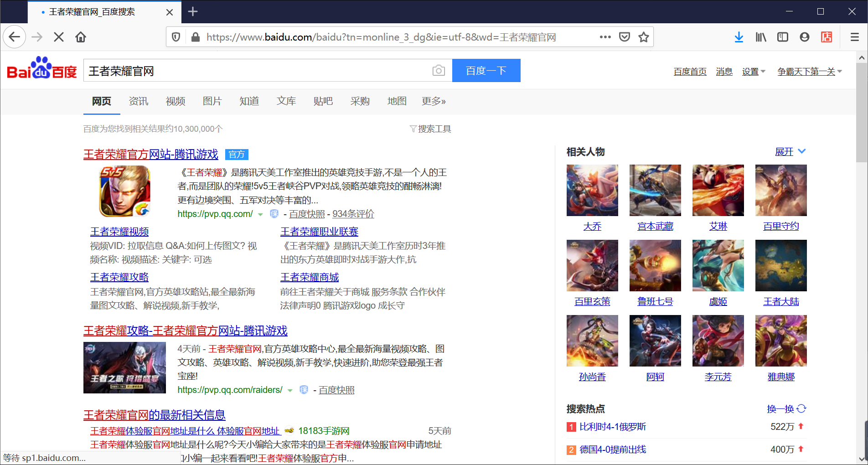Open page actions three-dot menu

(605, 37)
